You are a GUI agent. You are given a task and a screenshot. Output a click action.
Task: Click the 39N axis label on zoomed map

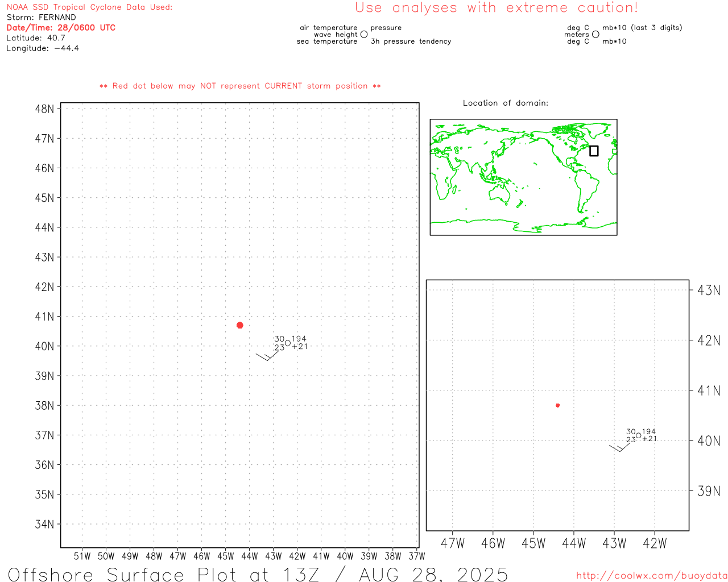click(x=709, y=491)
